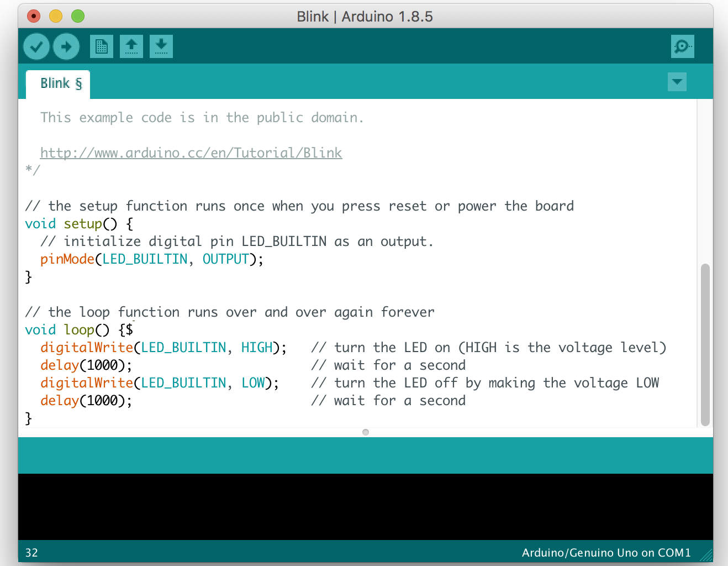Open a sketch using the up-arrow icon
Screen dimensions: 728x566
[131, 46]
